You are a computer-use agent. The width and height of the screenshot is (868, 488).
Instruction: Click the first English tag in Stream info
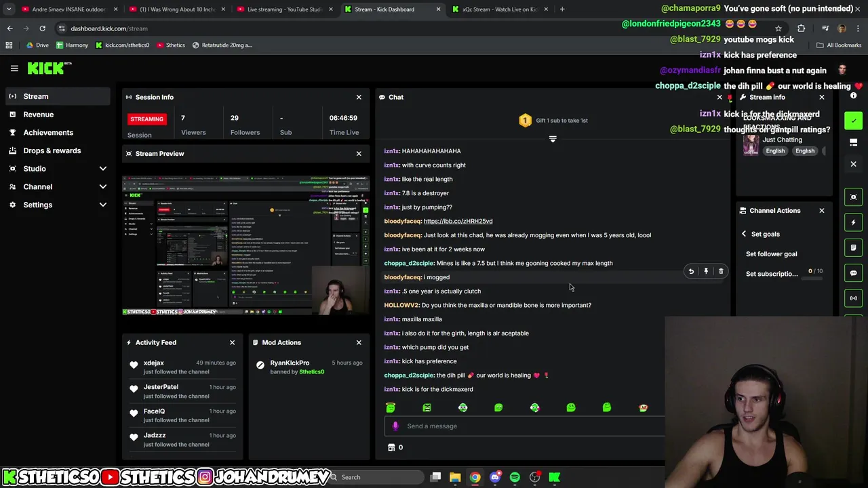(775, 151)
